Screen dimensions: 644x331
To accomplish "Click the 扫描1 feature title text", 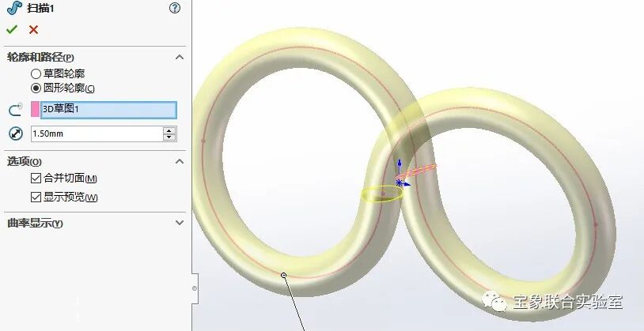I will click(x=40, y=8).
